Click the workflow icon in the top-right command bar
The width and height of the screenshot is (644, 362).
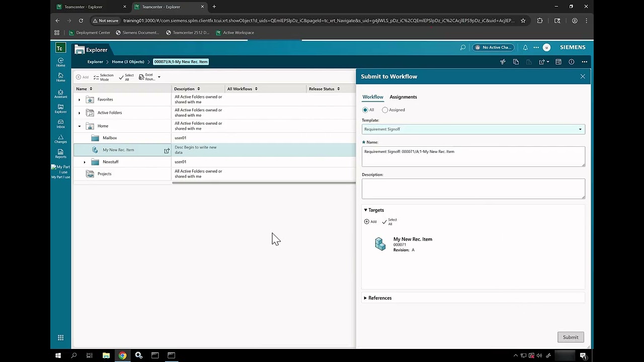(503, 62)
